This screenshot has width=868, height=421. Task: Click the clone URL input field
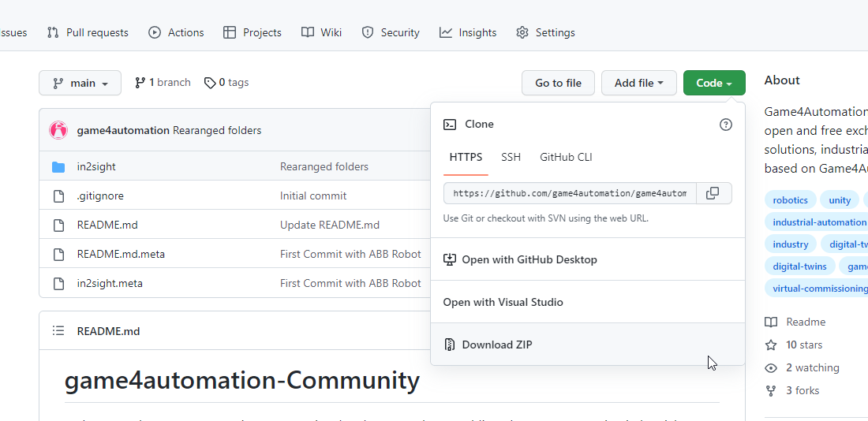[x=570, y=193]
